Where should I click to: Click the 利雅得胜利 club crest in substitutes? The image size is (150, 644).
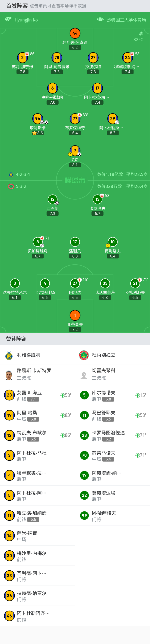point(9,355)
